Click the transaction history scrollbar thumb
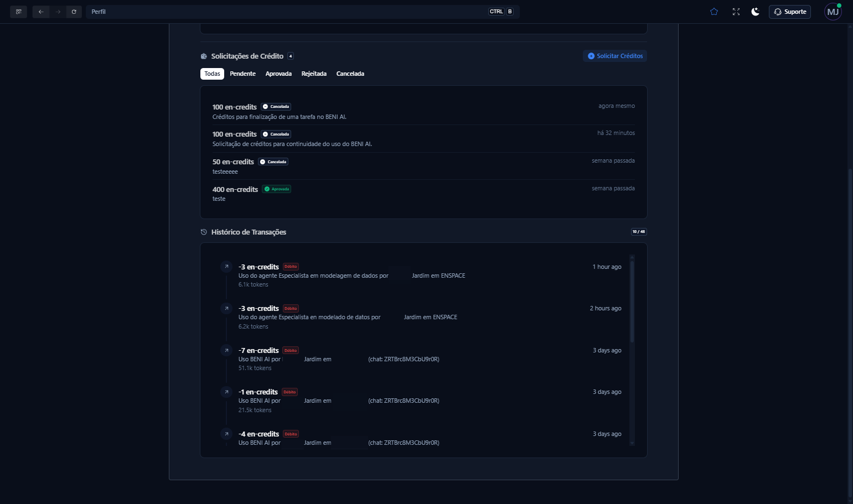This screenshot has width=853, height=504. pos(632,302)
